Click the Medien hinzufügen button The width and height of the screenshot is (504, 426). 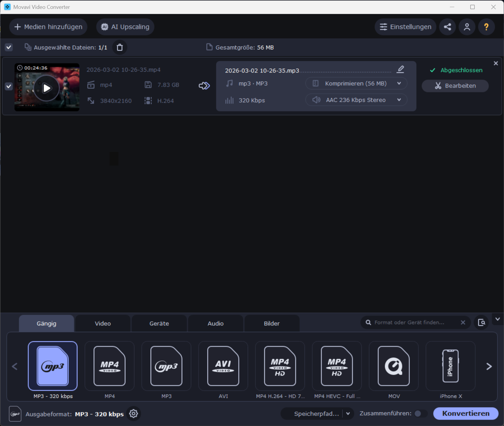[48, 27]
